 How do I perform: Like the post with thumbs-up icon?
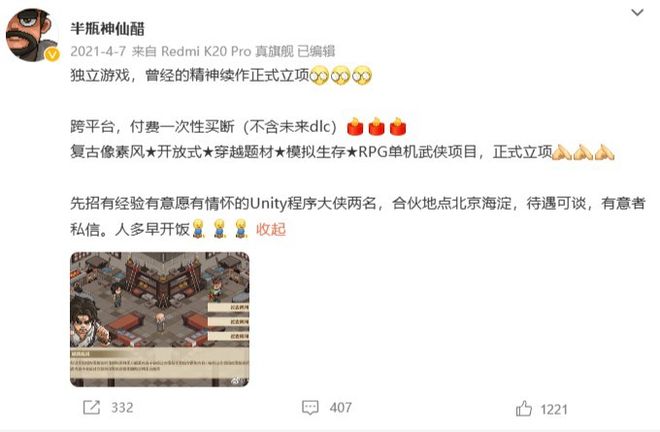524,408
